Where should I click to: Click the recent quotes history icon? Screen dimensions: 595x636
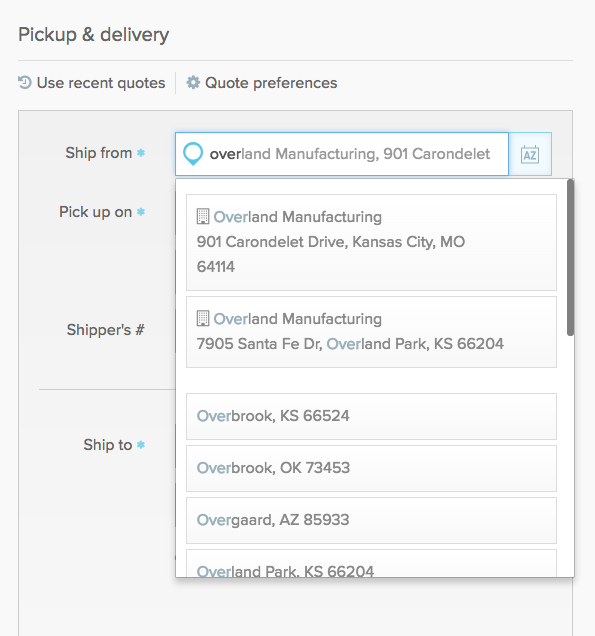[25, 82]
